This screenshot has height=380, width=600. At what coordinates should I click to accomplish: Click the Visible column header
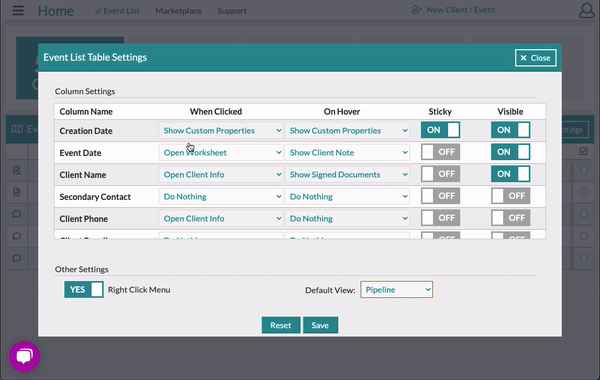[510, 111]
